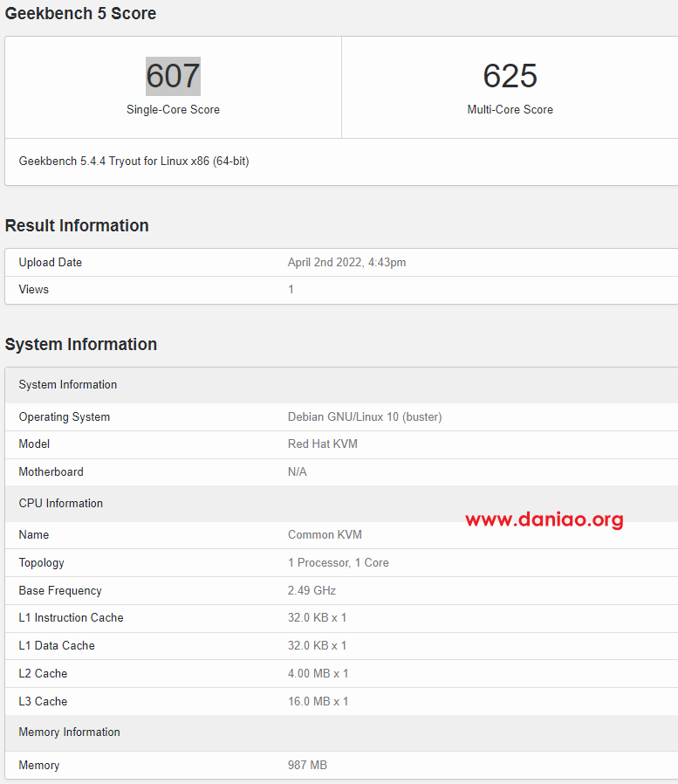Screen dimensions: 678x784
Task: Click the 4.00 MB x 1 value
Action: coord(318,674)
